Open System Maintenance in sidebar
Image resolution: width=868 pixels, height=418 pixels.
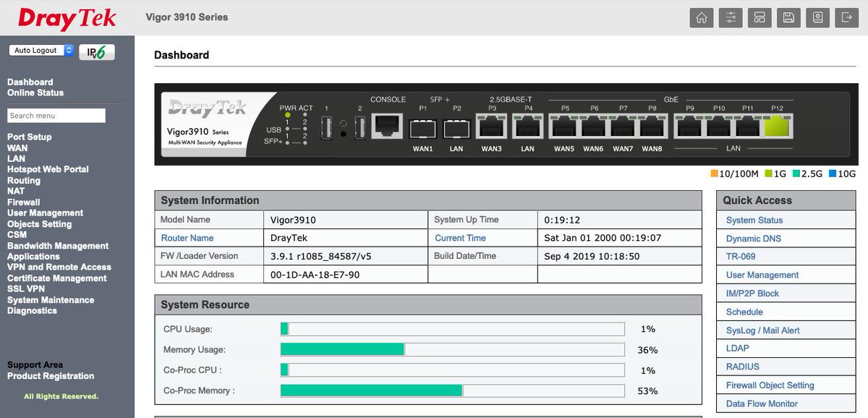click(51, 300)
